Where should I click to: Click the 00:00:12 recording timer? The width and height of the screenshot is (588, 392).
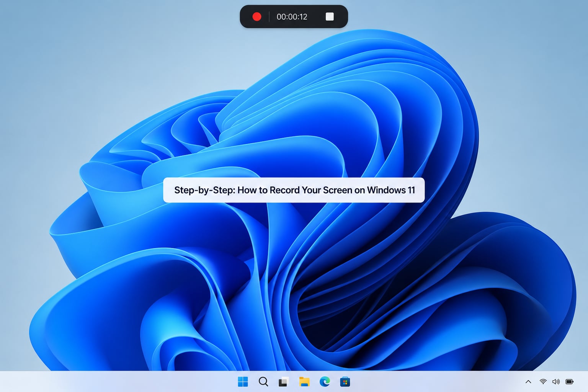[x=292, y=17]
